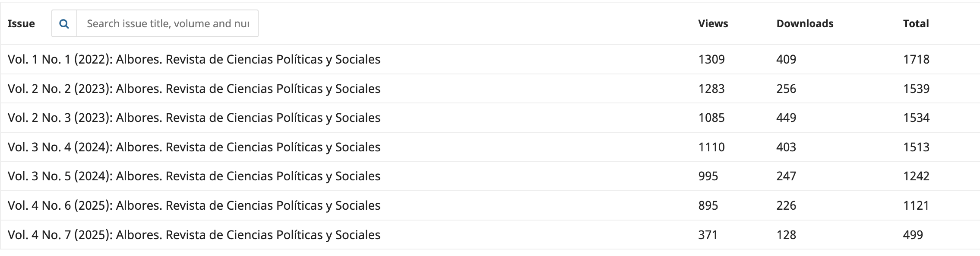The width and height of the screenshot is (980, 256).
Task: Click downloads count 449
Action: [x=786, y=118]
